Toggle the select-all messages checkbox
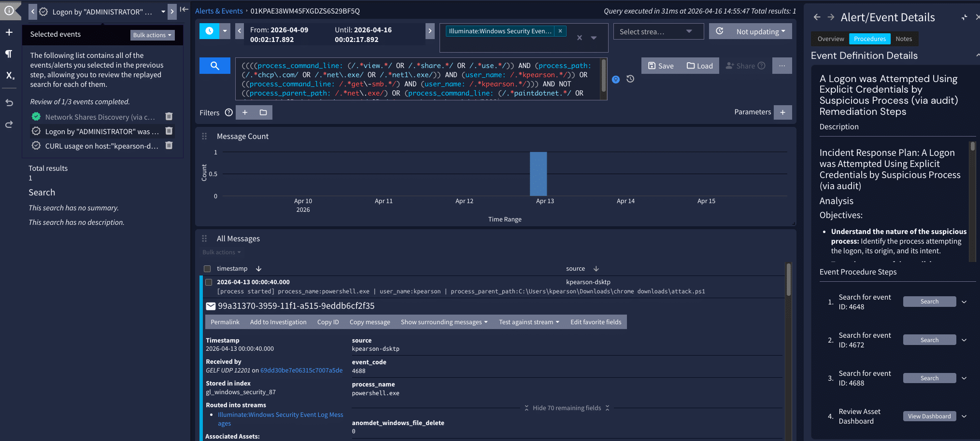 click(x=207, y=269)
